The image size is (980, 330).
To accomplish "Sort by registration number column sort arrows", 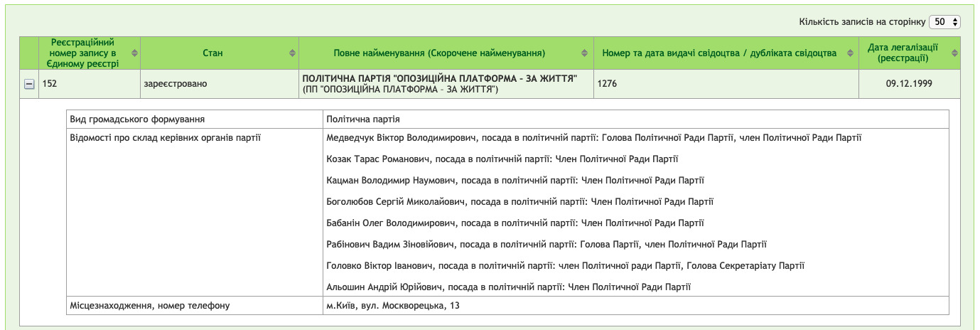I will (x=134, y=53).
